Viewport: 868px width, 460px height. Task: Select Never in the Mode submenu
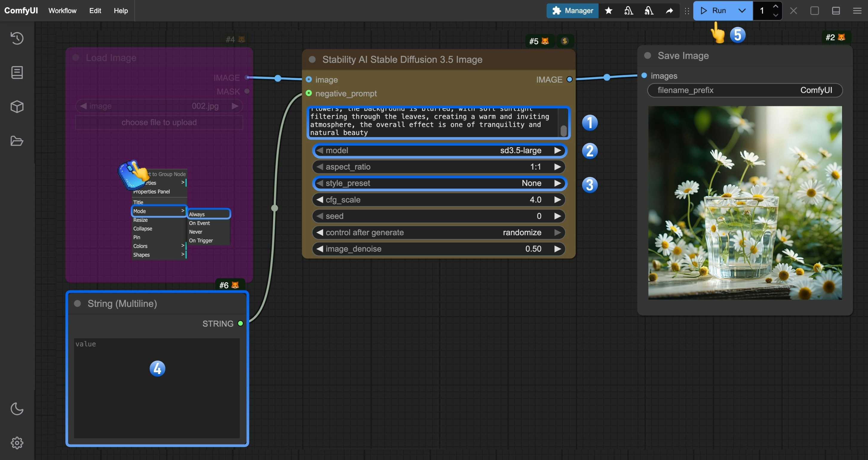click(x=196, y=232)
